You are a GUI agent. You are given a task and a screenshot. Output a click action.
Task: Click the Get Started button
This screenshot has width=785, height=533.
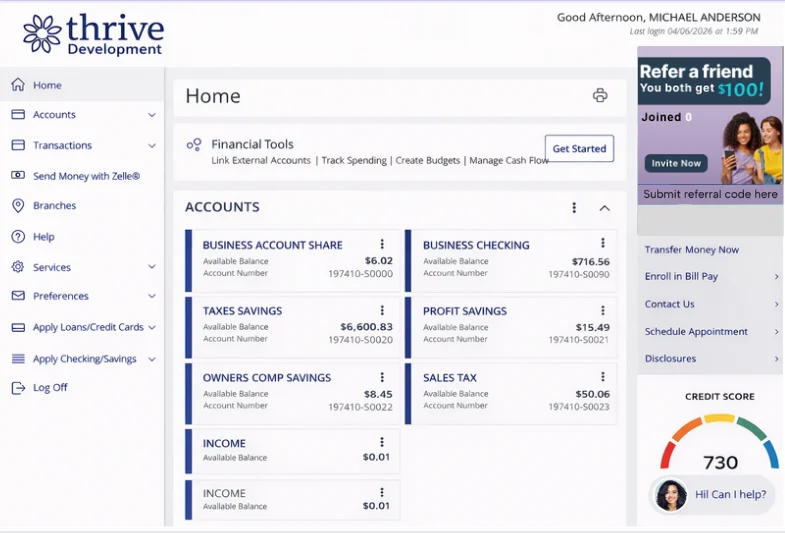579,149
